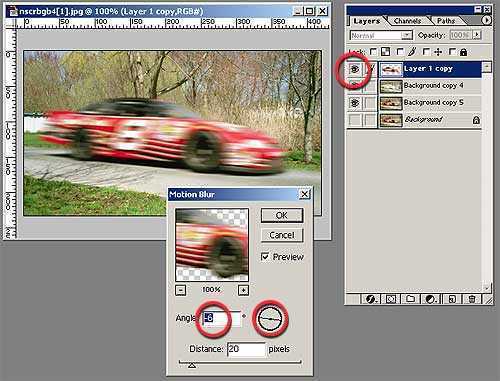Click the Distance slider handle
Image resolution: width=500 pixels, height=381 pixels.
tap(192, 365)
